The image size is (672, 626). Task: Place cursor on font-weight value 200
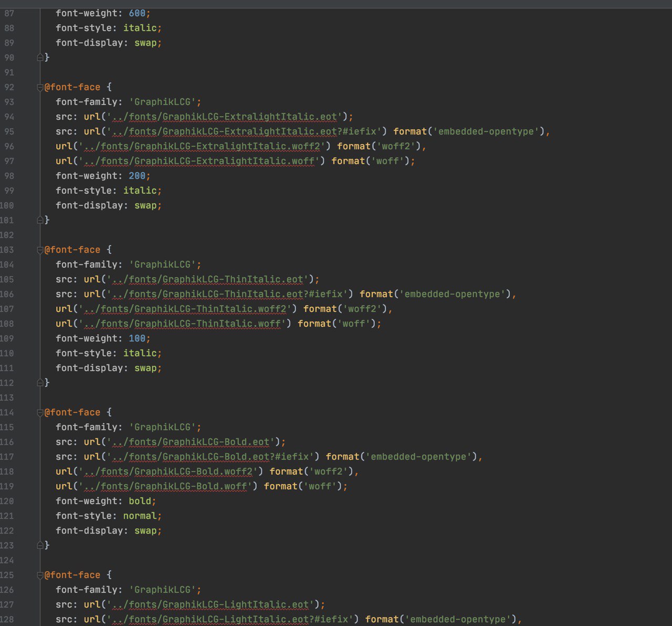click(137, 176)
